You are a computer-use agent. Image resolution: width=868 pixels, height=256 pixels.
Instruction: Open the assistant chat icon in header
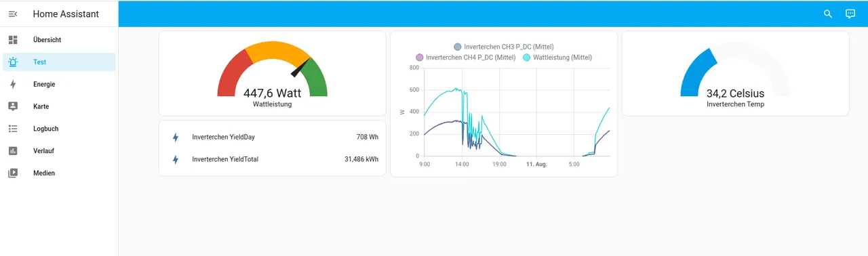point(850,14)
